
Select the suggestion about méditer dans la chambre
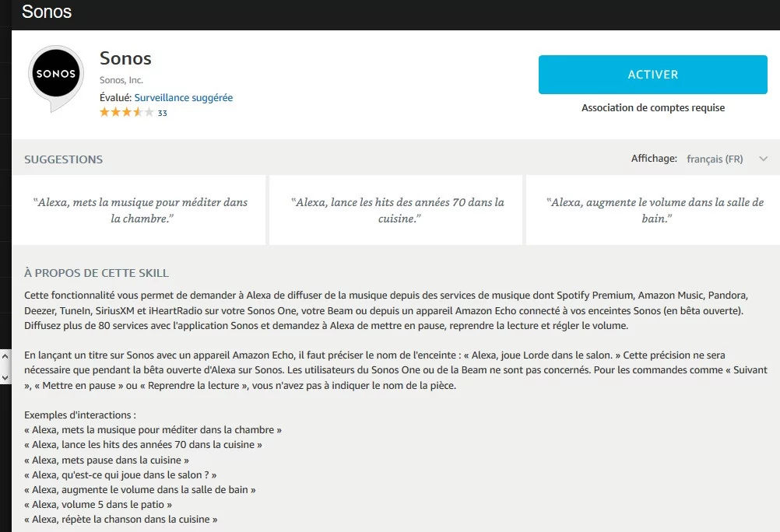(x=139, y=210)
